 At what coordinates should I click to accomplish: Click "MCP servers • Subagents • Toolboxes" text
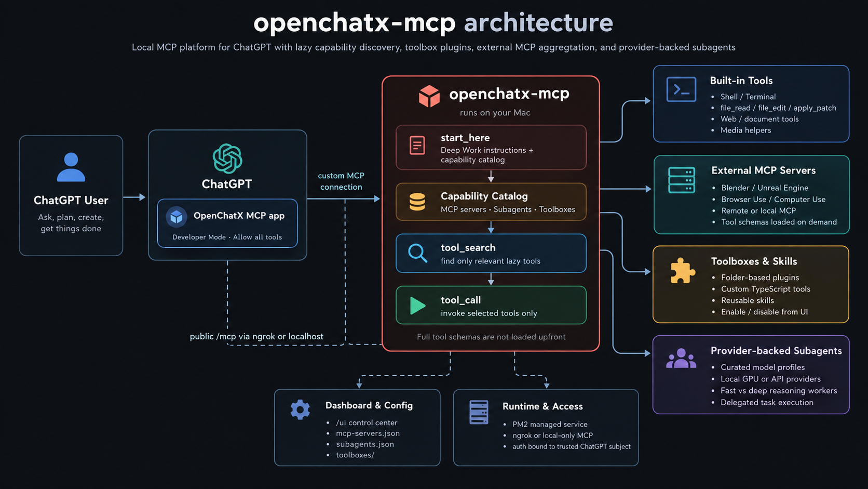coord(508,209)
